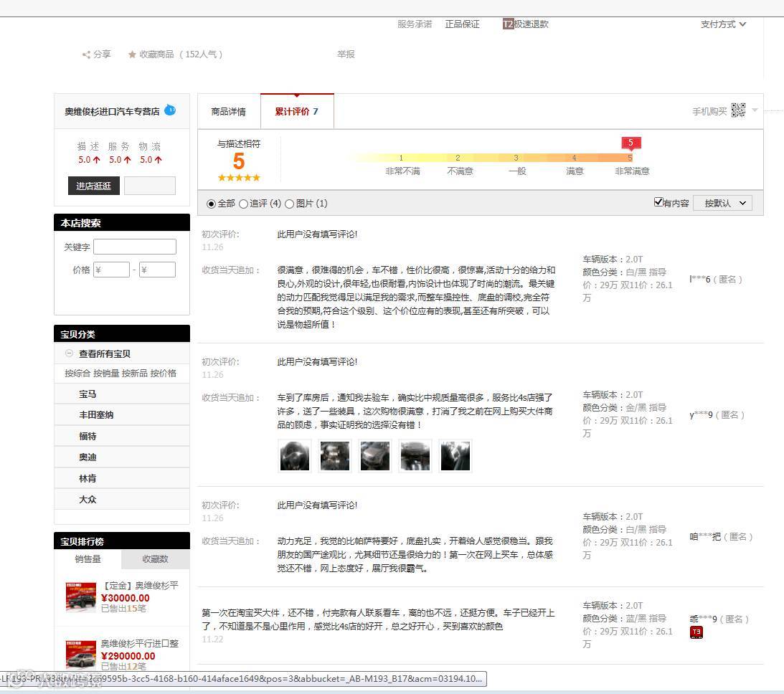Click the reviewer name y***9 (匿名)
Image resolution: width=784 pixels, height=694 pixels.
(x=717, y=414)
